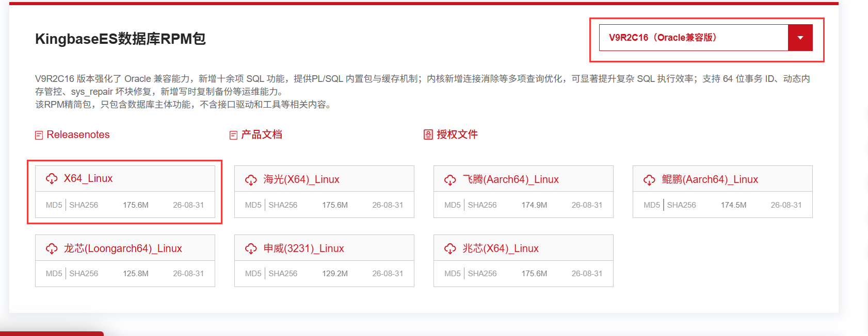
Task: Download the 海光(X64)_Linux package
Action: coord(301,179)
